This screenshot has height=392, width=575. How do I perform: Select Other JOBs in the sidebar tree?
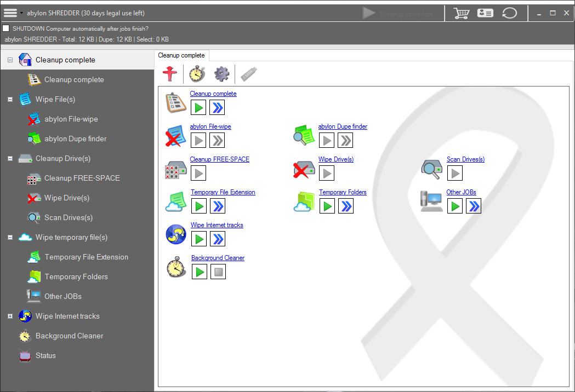63,296
